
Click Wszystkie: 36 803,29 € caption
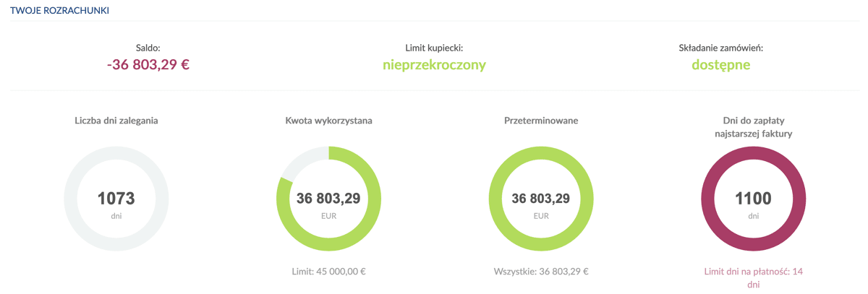[541, 272]
